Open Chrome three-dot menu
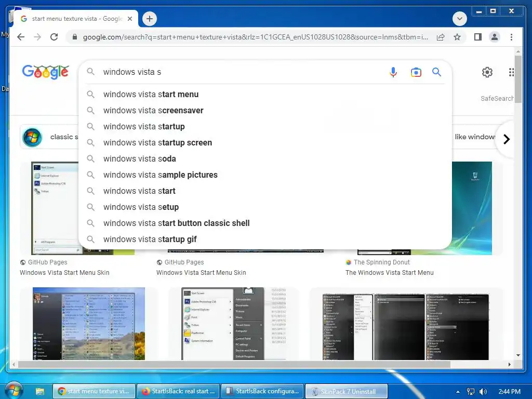The height and width of the screenshot is (399, 532). pyautogui.click(x=511, y=37)
